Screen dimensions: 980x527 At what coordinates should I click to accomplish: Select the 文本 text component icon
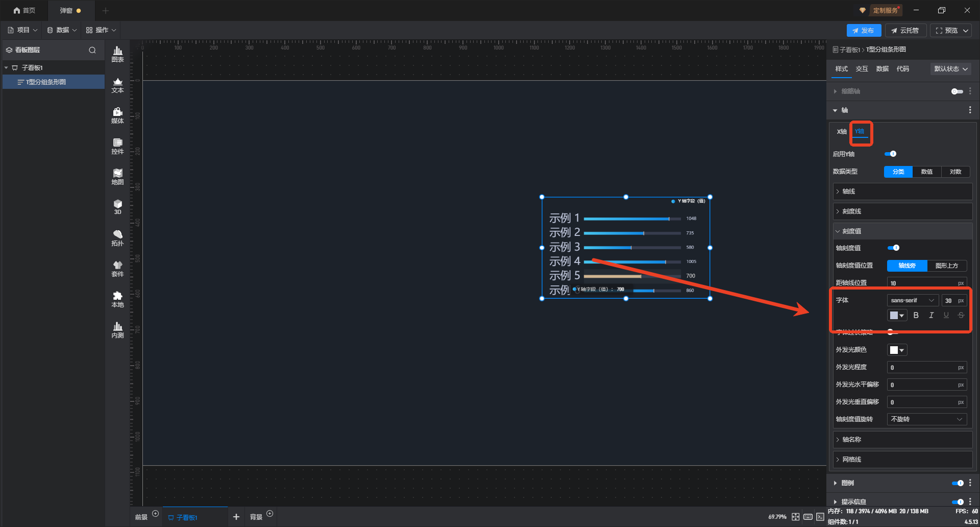[x=117, y=85]
